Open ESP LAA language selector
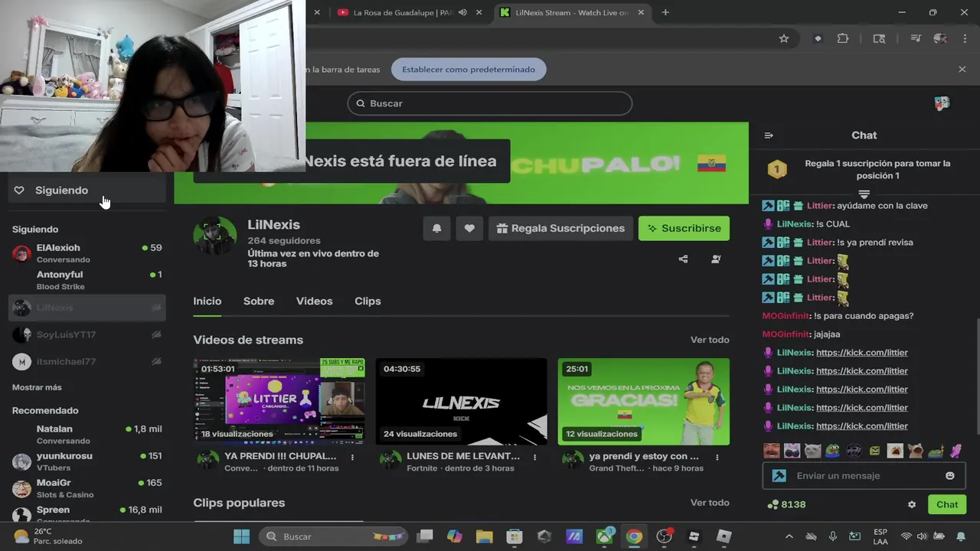Viewport: 980px width, 551px height. point(880,536)
